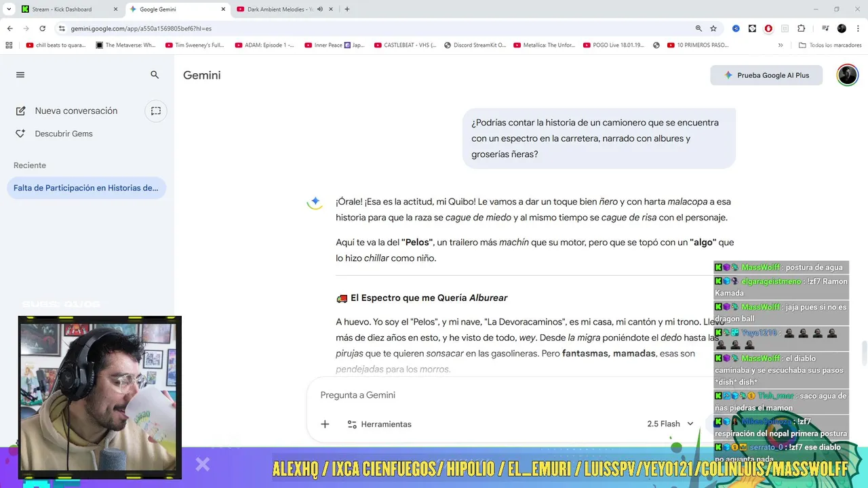Open recent chat 'Falta de Participación en Historias'

(86, 188)
